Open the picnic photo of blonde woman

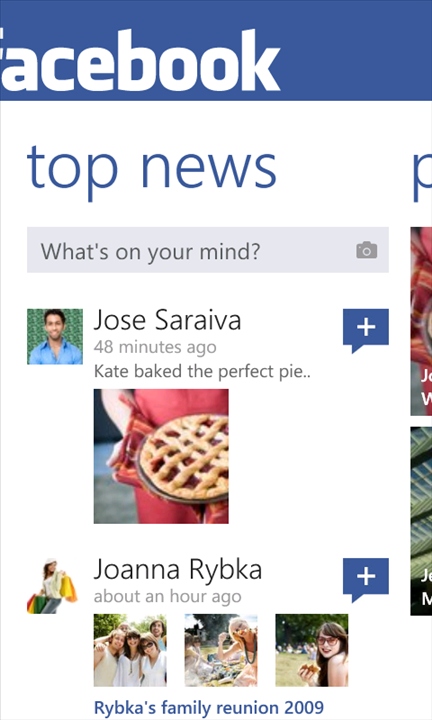(221, 650)
